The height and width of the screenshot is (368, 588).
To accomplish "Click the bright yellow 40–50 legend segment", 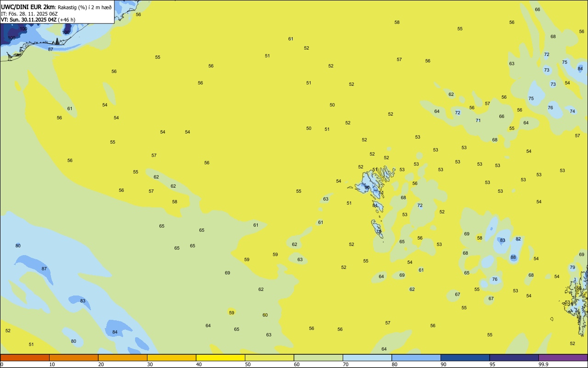I will click(x=220, y=357).
